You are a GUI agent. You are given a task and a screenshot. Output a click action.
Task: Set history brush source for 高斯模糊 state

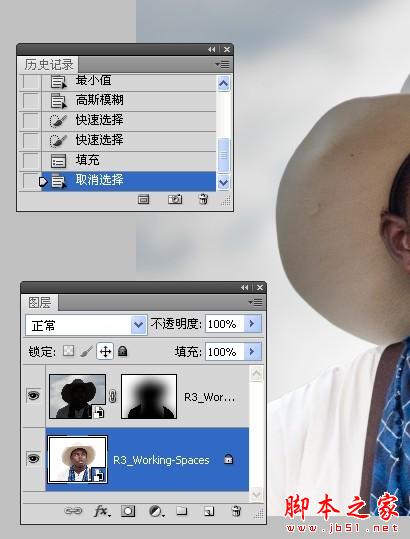click(x=31, y=101)
